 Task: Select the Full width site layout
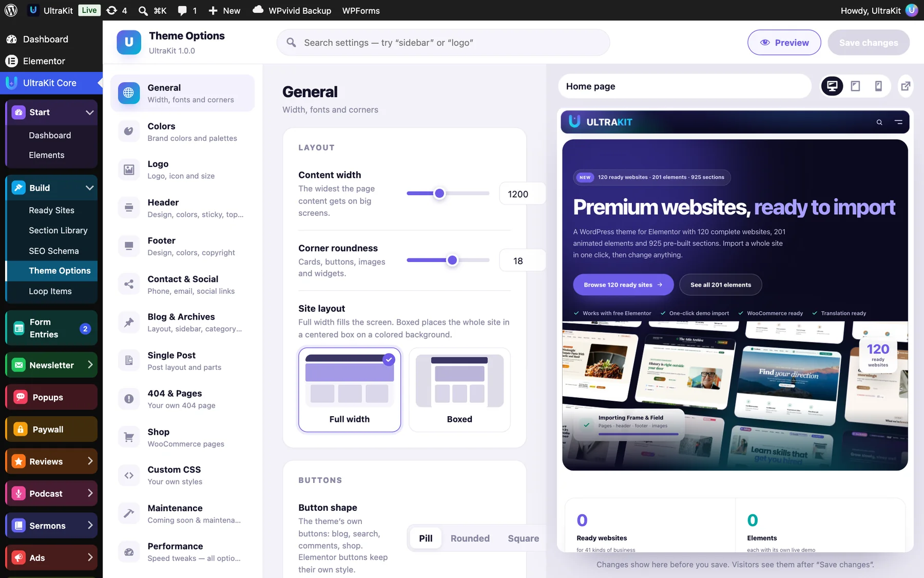[350, 390]
